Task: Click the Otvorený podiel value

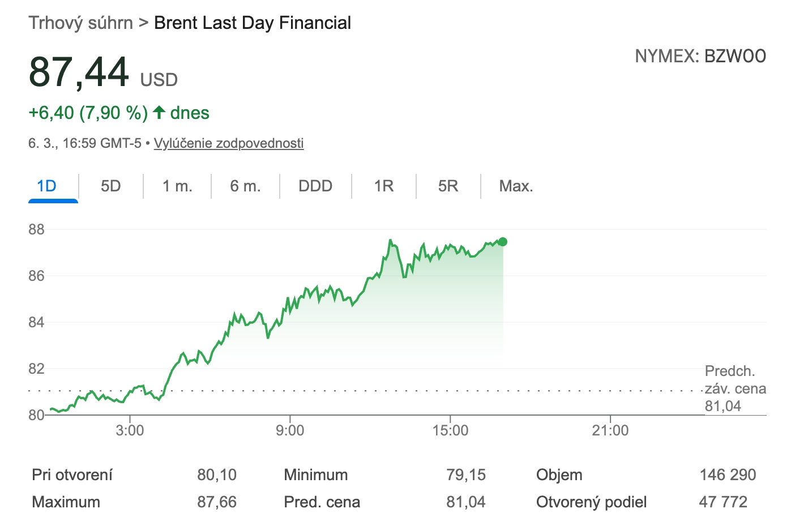Action: pos(723,502)
